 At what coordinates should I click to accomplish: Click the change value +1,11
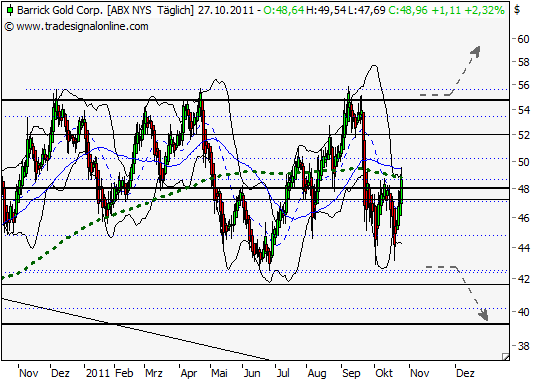(446, 10)
